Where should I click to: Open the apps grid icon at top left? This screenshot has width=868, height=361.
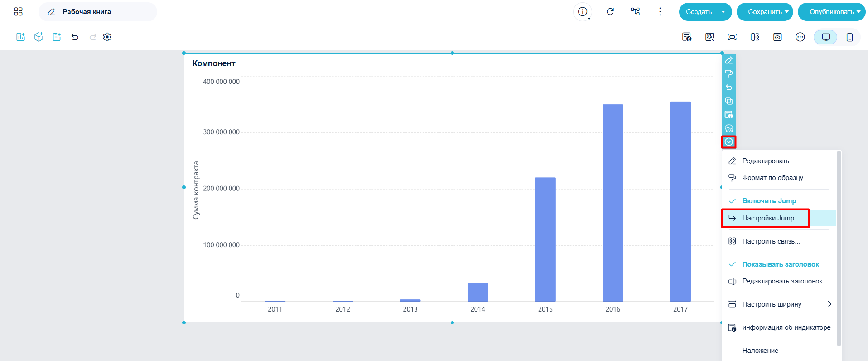tap(18, 12)
